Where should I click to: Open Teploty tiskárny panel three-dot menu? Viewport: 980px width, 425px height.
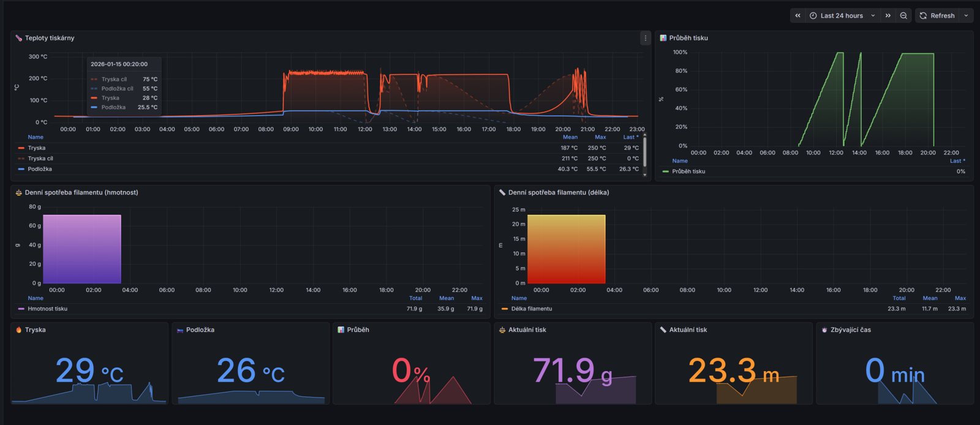(x=645, y=38)
